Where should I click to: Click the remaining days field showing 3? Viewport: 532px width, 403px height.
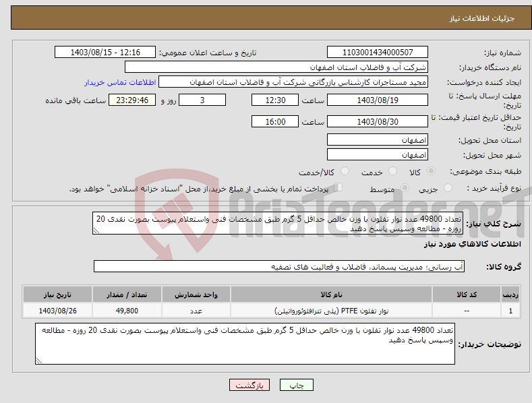202,100
